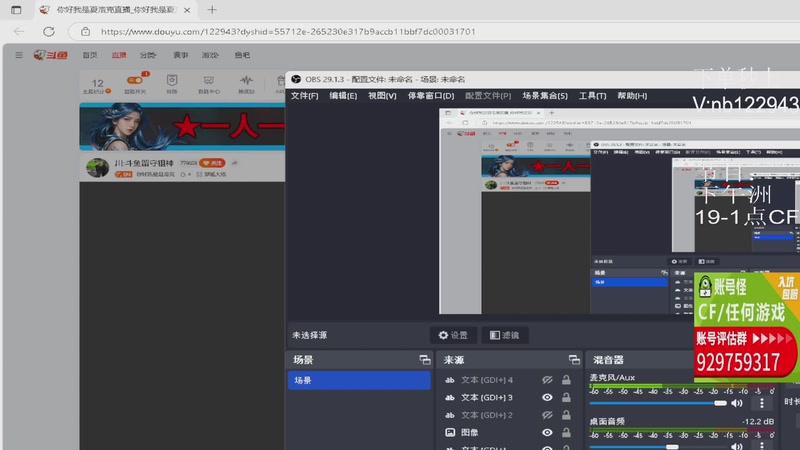The image size is (800, 450).
Task: Refresh the Douyu page
Action: point(48,32)
